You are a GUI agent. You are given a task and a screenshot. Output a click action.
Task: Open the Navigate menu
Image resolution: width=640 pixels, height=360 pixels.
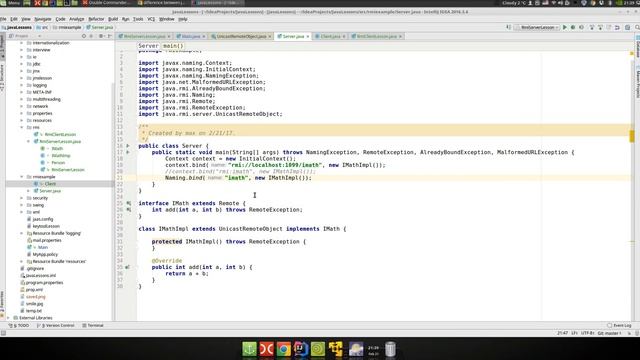(43, 19)
